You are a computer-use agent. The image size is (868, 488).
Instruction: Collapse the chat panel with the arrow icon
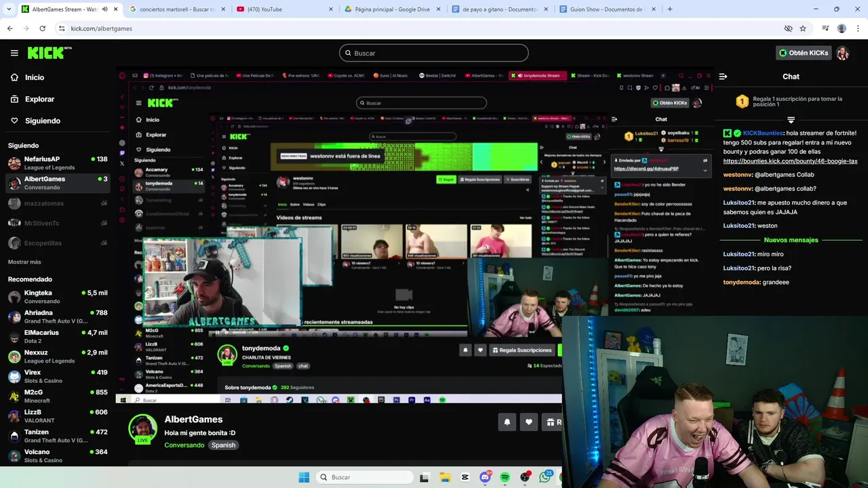723,77
